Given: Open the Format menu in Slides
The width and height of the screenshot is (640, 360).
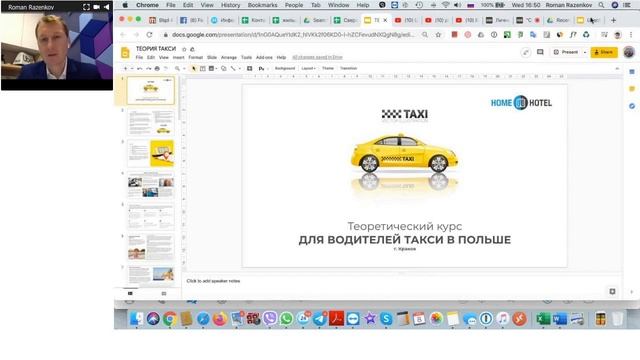Looking at the screenshot, I should point(196,58).
